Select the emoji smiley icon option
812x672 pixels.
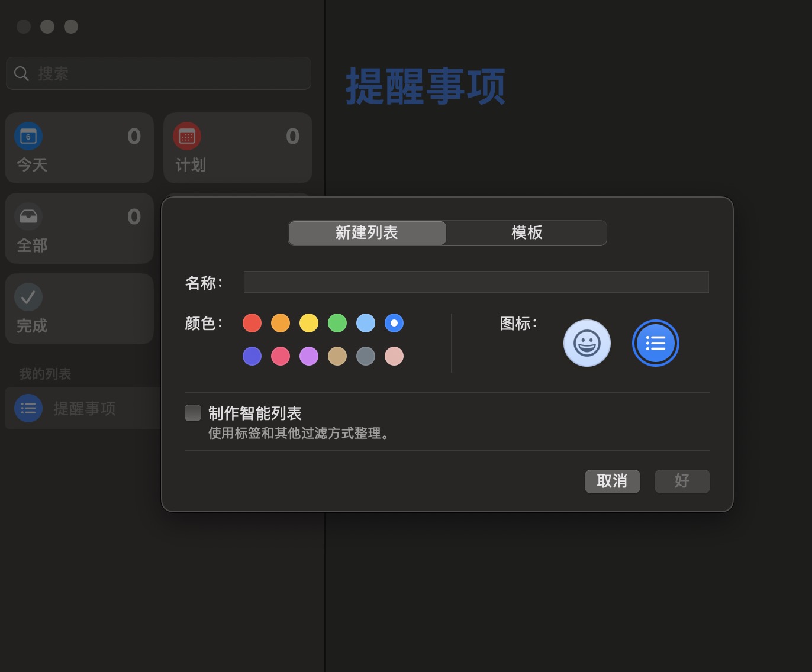click(587, 343)
